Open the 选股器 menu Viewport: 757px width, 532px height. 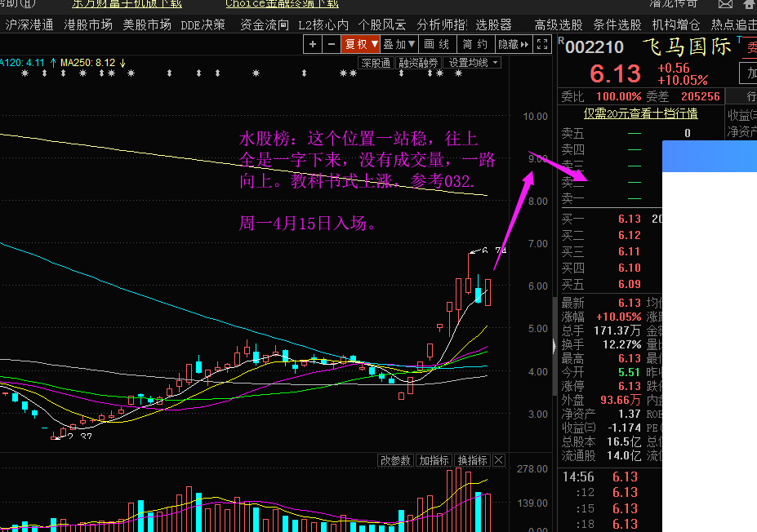[x=493, y=25]
